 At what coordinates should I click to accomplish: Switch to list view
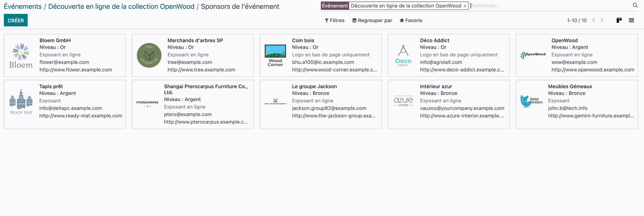coord(631,20)
